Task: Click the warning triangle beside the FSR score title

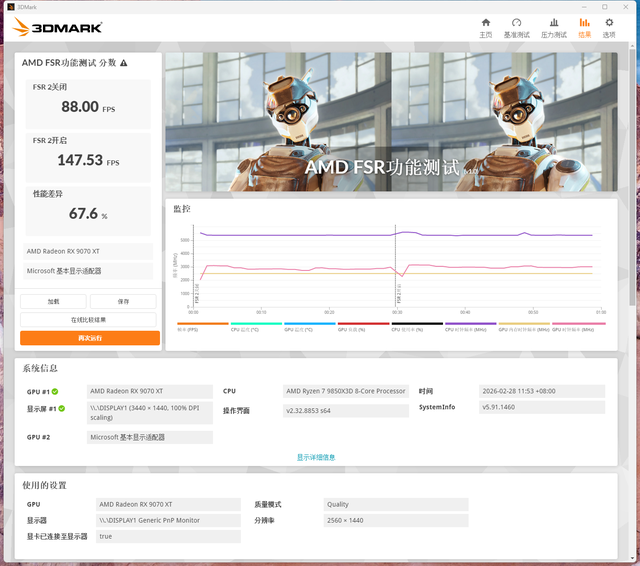Action: (124, 63)
